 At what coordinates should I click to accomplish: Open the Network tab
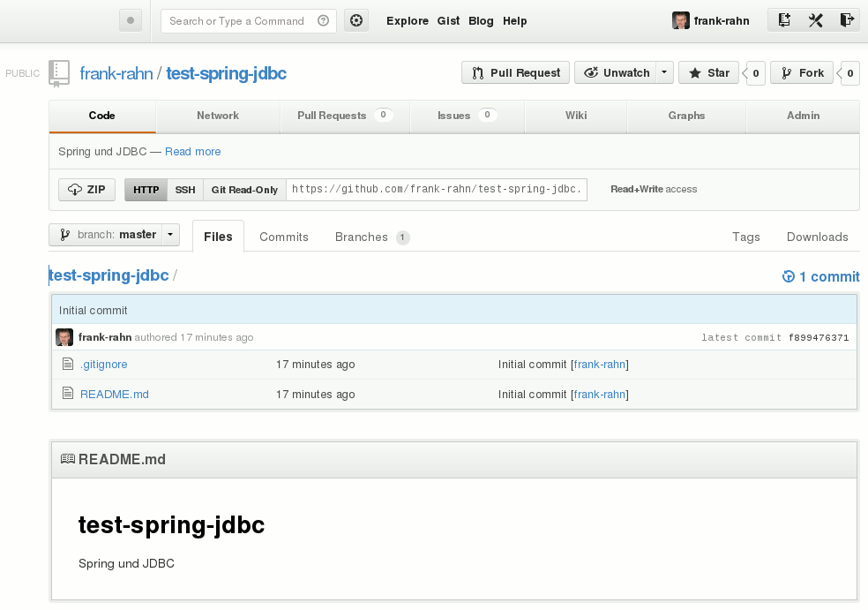tap(218, 116)
